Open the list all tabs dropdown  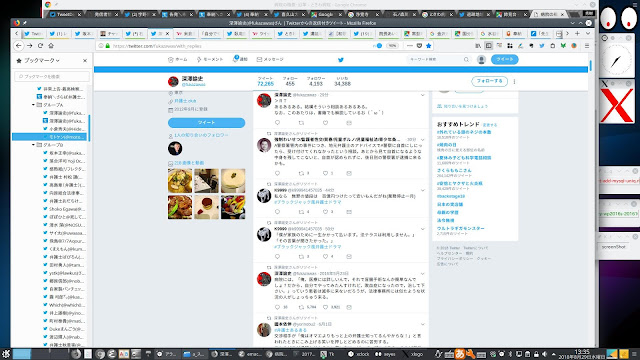point(588,33)
